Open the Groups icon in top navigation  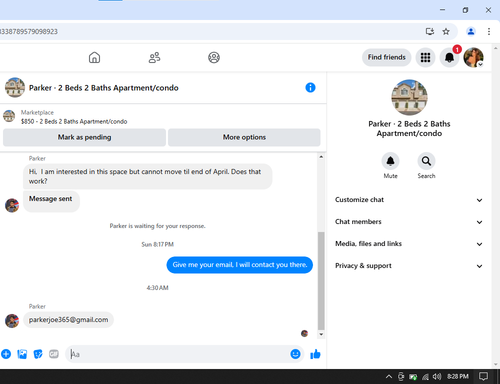click(214, 57)
